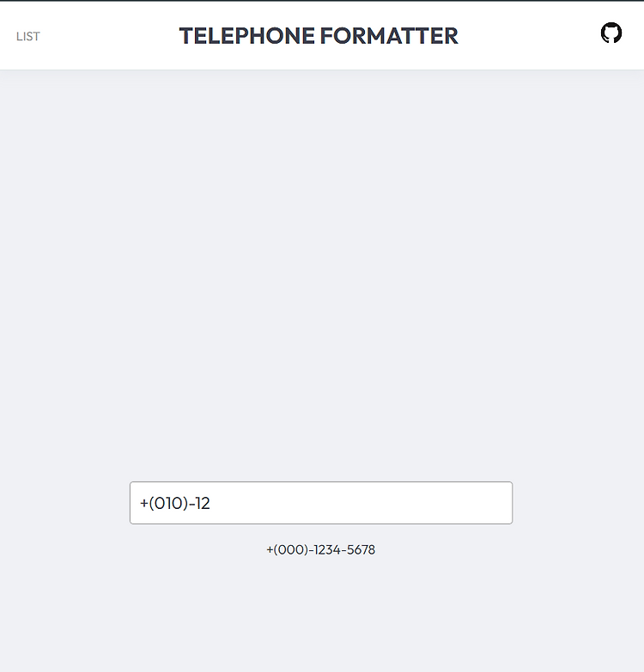Click the gray LIST text link
Screen dimensions: 644x672
tap(27, 36)
